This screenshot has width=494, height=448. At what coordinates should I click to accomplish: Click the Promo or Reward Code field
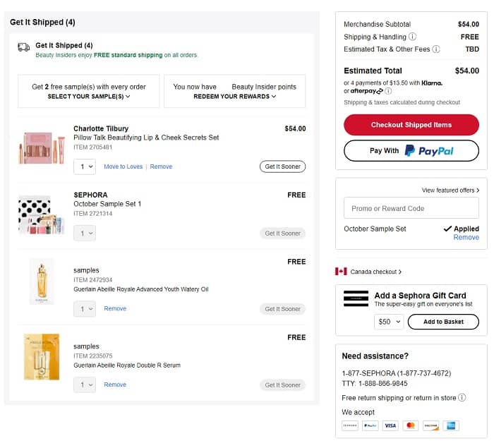click(x=411, y=208)
